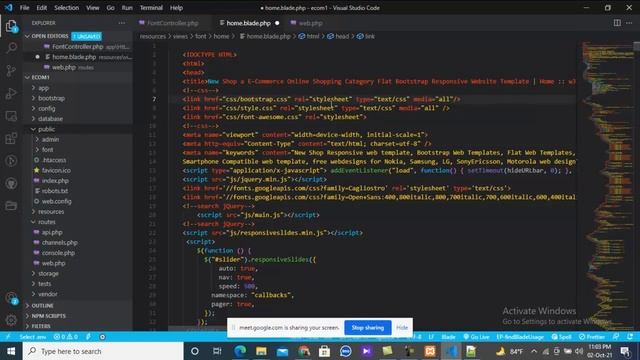This screenshot has width=640, height=360.
Task: Open channels.php in routes folder
Action: (x=59, y=242)
